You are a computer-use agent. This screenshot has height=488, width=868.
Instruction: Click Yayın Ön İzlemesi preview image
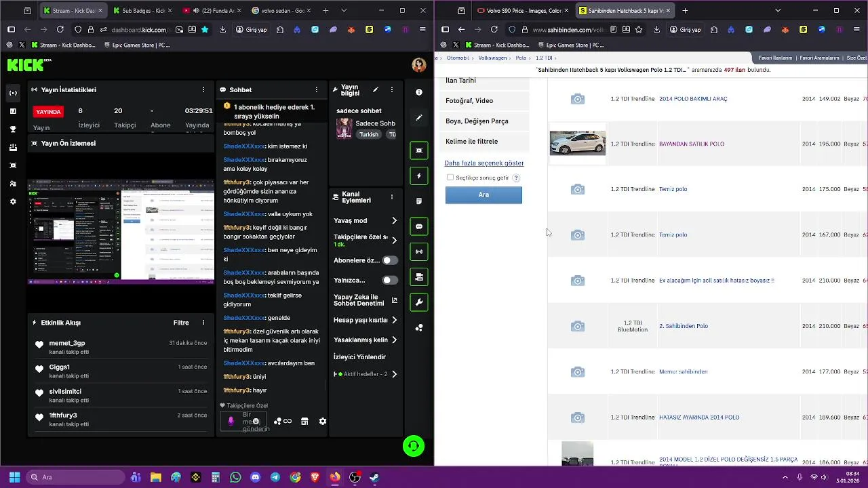coord(121,231)
